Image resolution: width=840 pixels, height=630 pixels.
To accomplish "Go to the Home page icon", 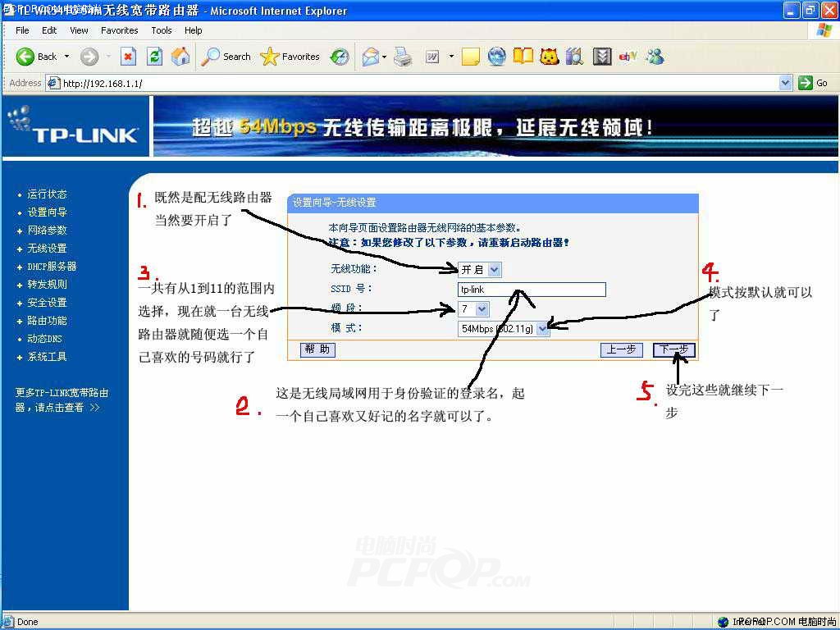I will tap(180, 57).
